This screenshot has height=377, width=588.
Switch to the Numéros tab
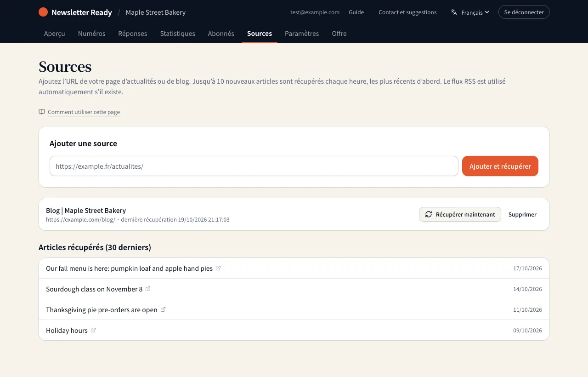click(92, 34)
